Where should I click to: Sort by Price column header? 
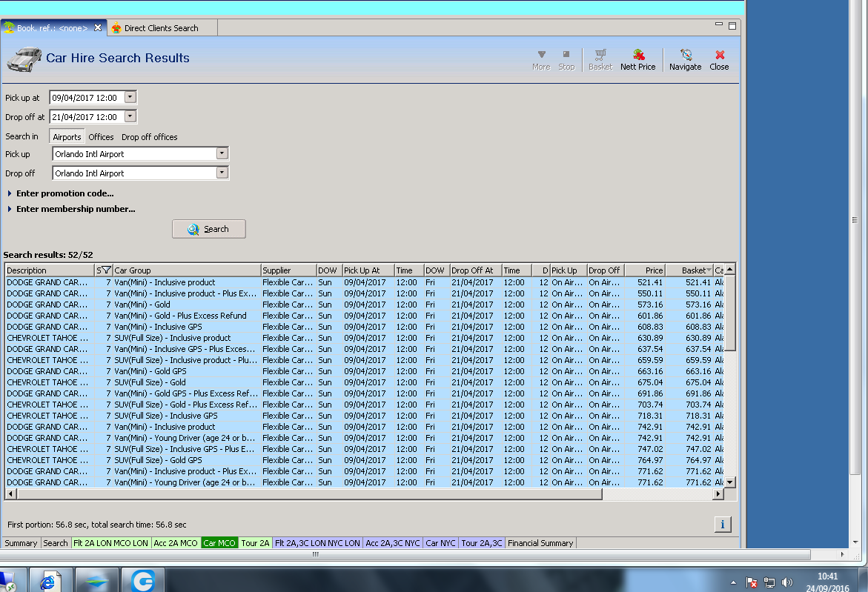pos(645,270)
